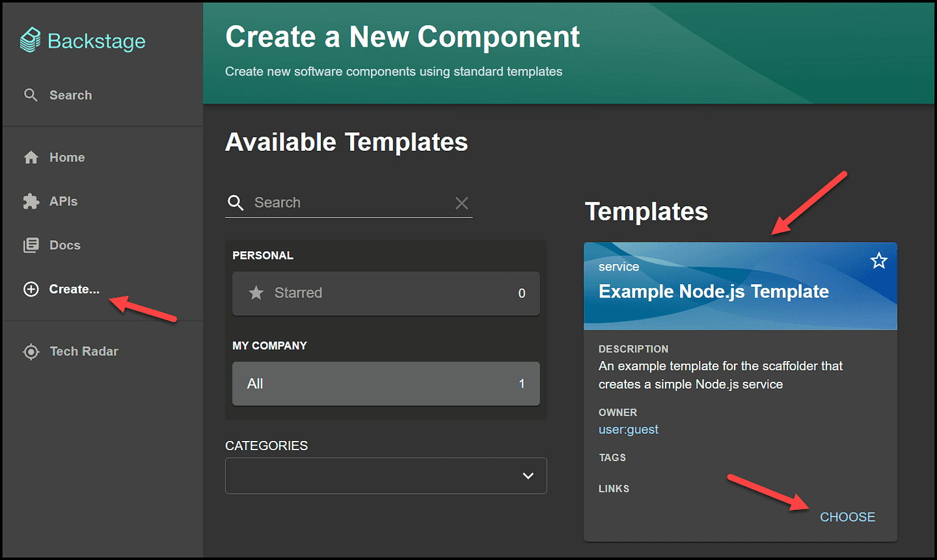This screenshot has height=560, width=937.
Task: Open APIs via its puzzle-piece icon
Action: pos(31,201)
